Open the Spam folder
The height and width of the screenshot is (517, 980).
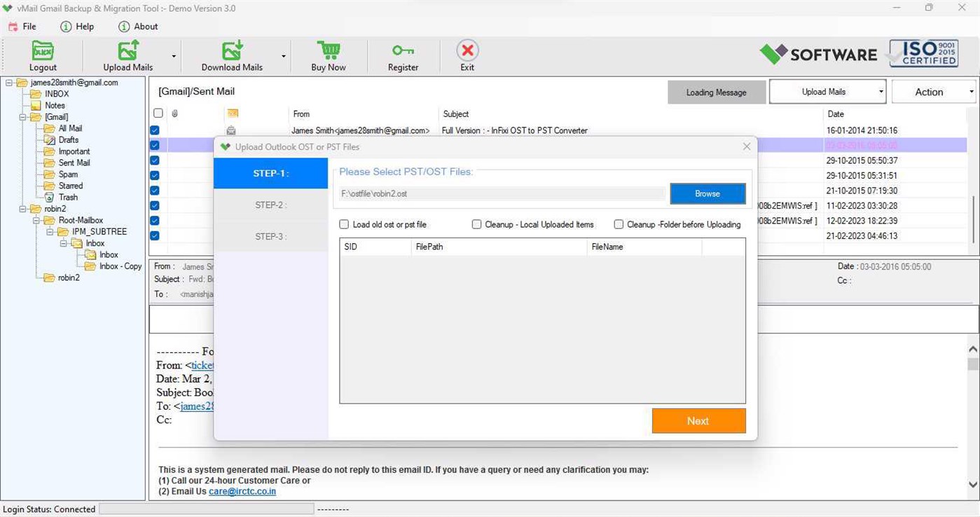(x=68, y=174)
